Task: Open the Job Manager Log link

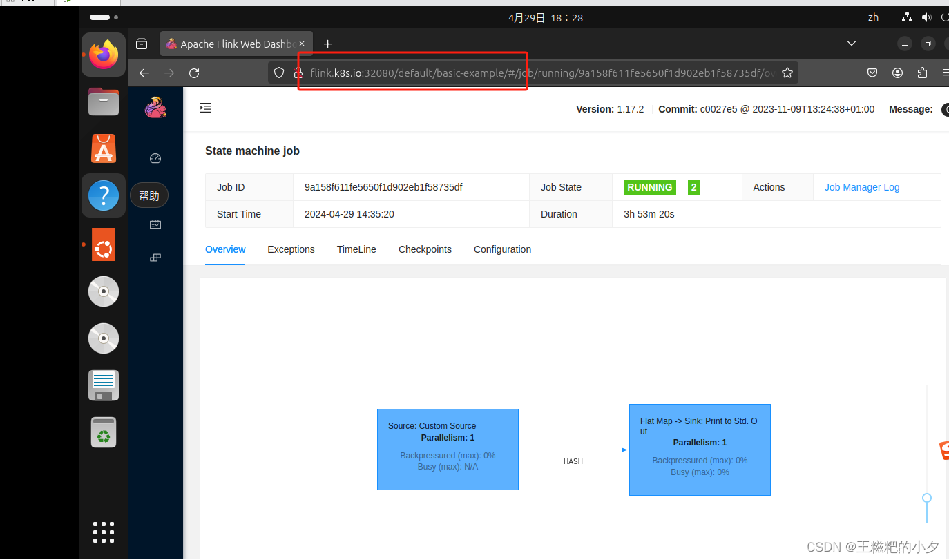Action: tap(862, 187)
